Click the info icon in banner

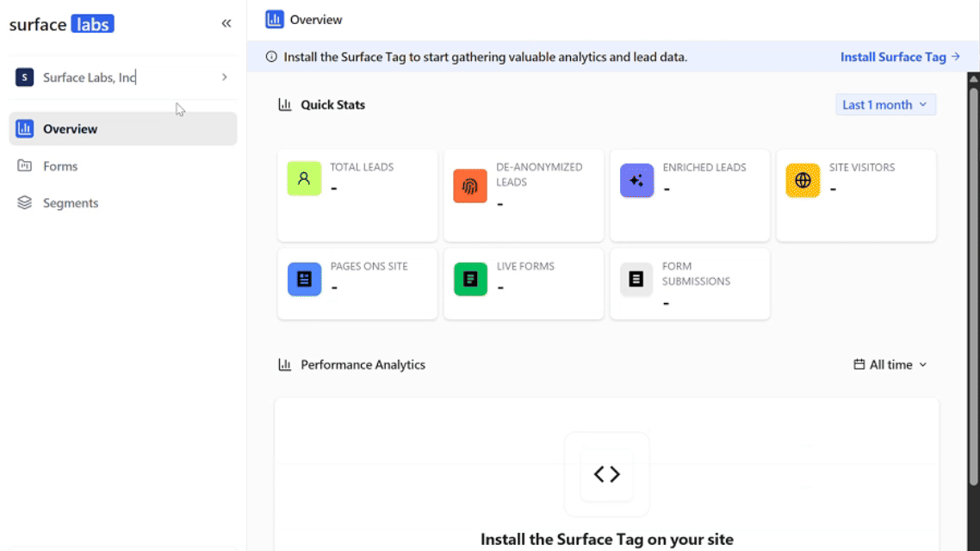click(271, 57)
